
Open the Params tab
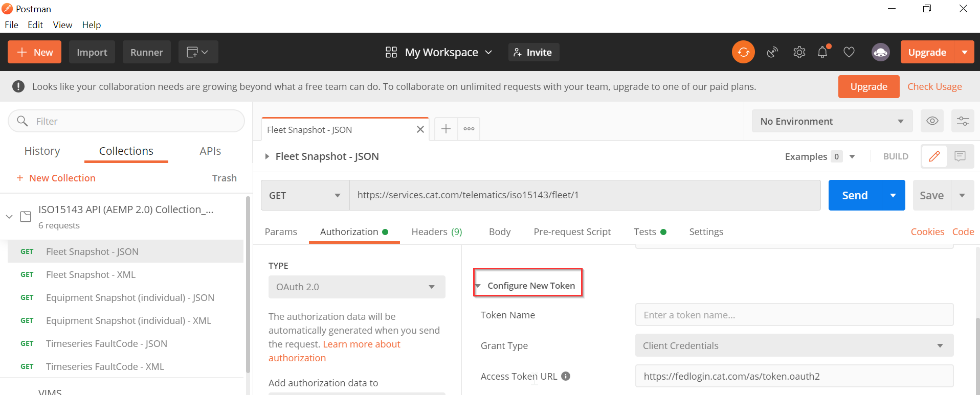(281, 231)
